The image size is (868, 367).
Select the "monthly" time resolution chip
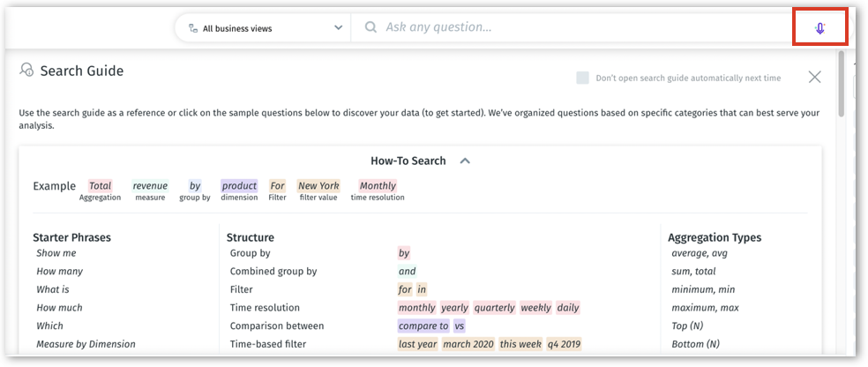(x=416, y=308)
